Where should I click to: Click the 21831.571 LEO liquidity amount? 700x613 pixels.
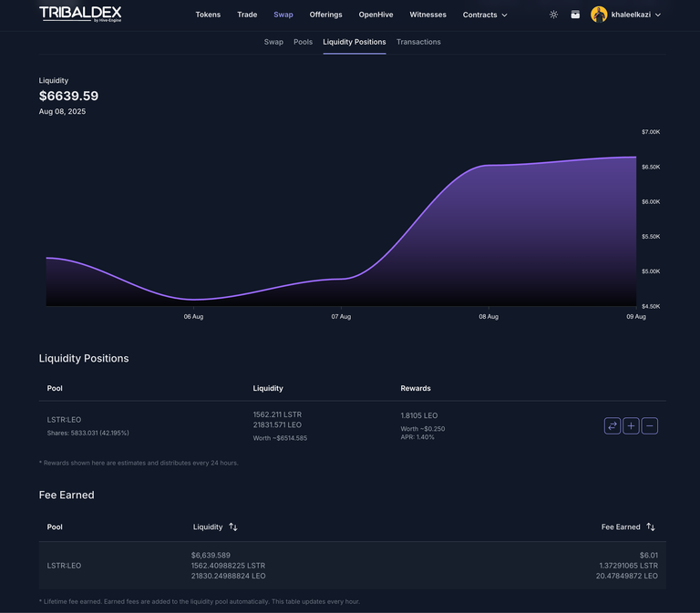click(277, 424)
